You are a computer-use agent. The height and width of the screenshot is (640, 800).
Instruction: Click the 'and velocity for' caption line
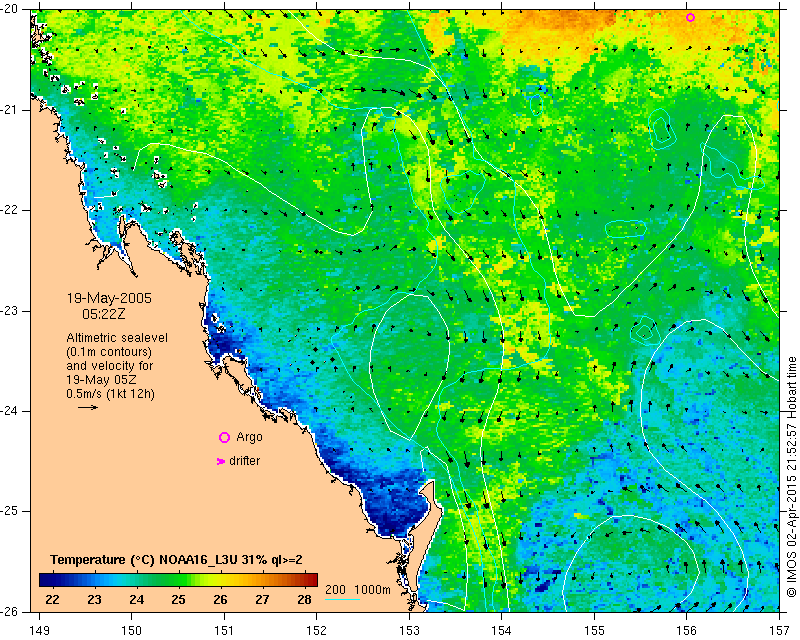110,366
